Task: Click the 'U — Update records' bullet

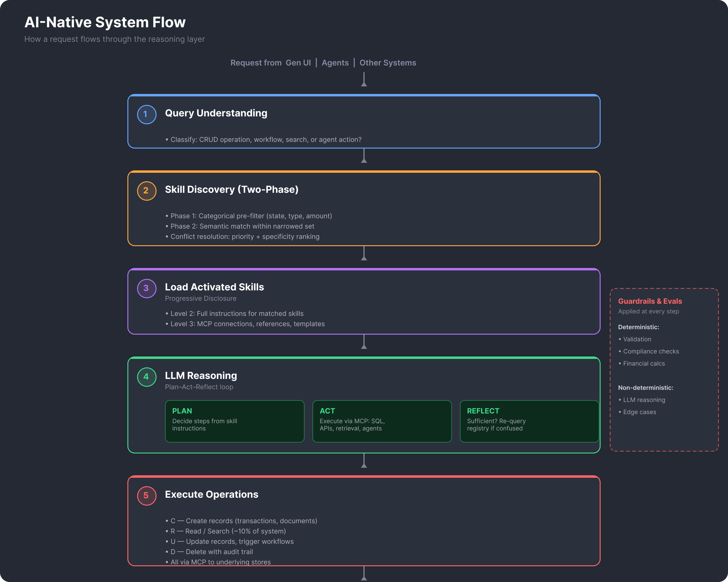Action: (x=230, y=541)
